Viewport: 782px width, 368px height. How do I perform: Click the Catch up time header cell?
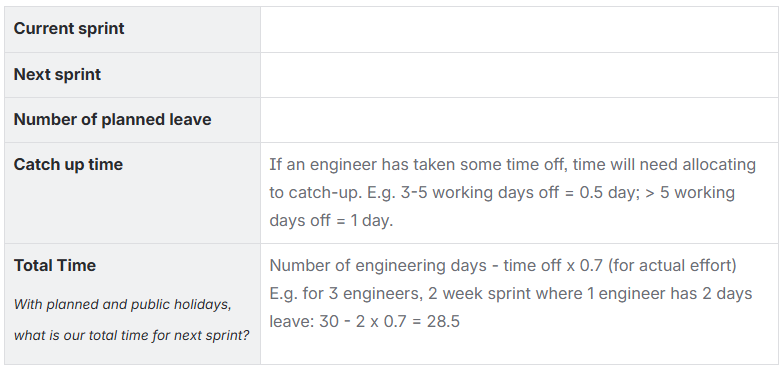point(132,193)
